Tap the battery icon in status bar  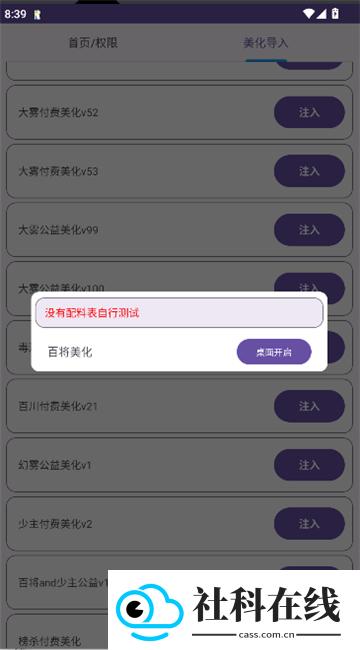(335, 14)
